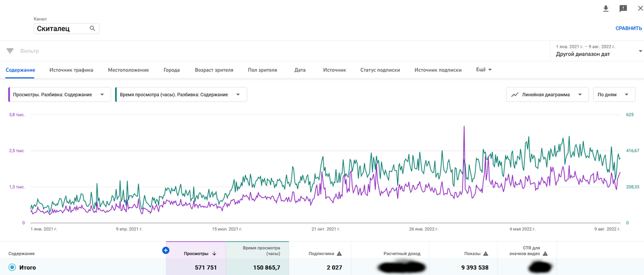Click the purple spike on the chart
Image resolution: width=644 pixels, height=275 pixels.
click(464, 129)
